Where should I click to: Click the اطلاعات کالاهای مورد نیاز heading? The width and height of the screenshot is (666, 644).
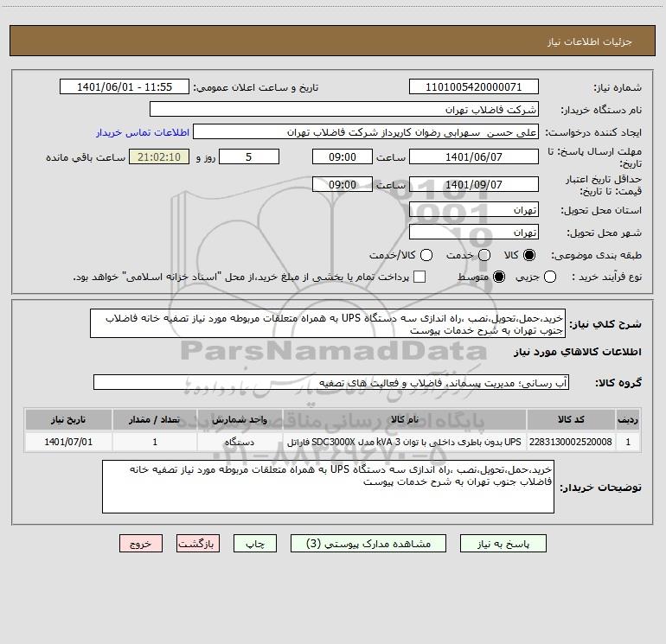pos(578,352)
